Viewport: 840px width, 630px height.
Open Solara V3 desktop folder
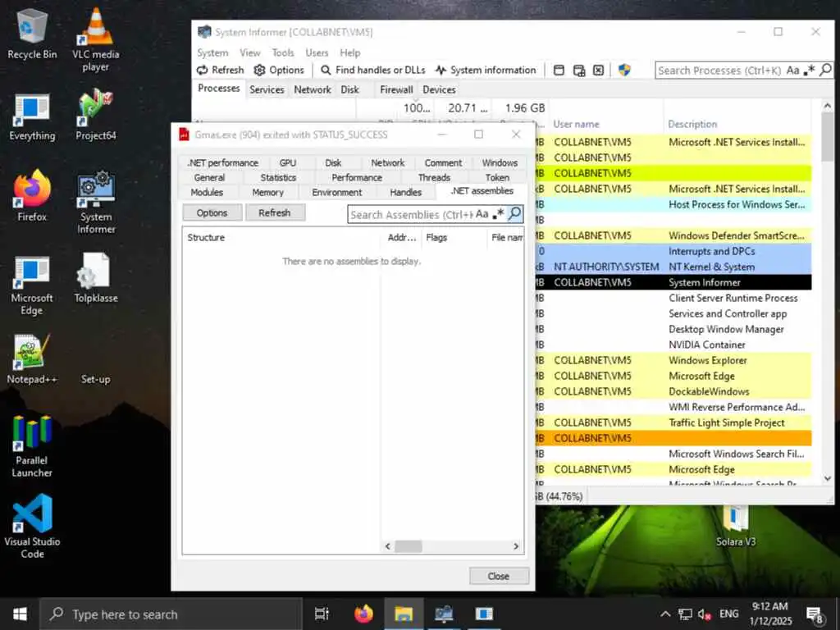[736, 526]
